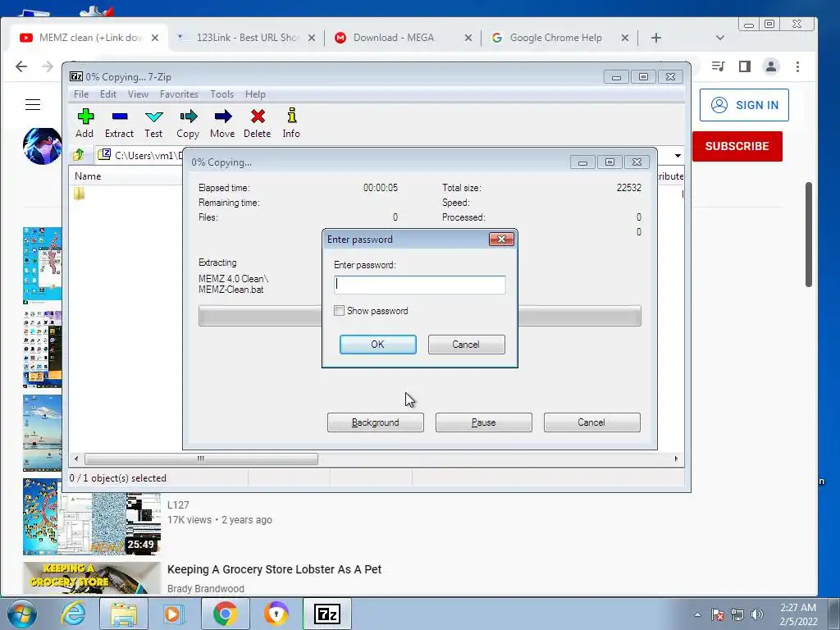Focus the Enter password text field
This screenshot has height=630, width=840.
point(419,285)
